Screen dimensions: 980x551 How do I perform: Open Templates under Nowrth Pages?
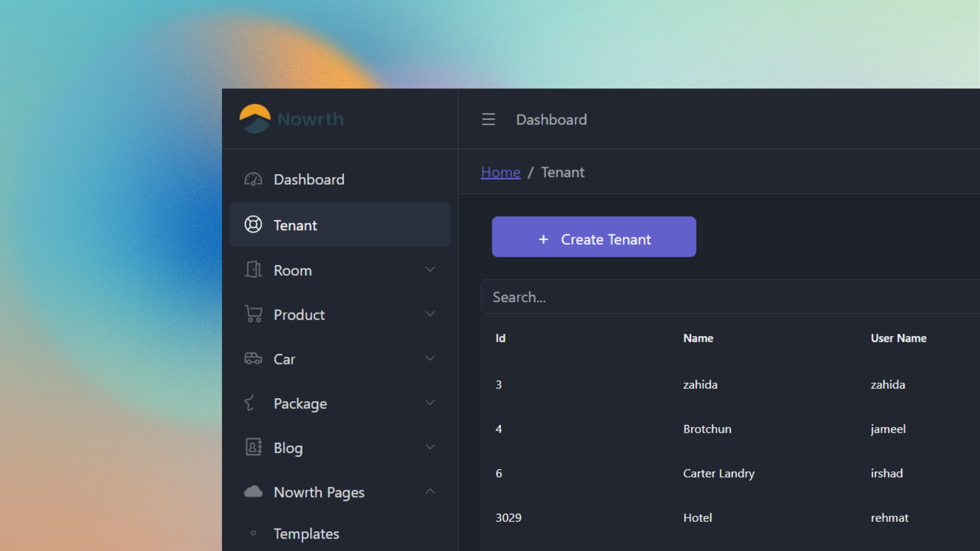[x=306, y=534]
